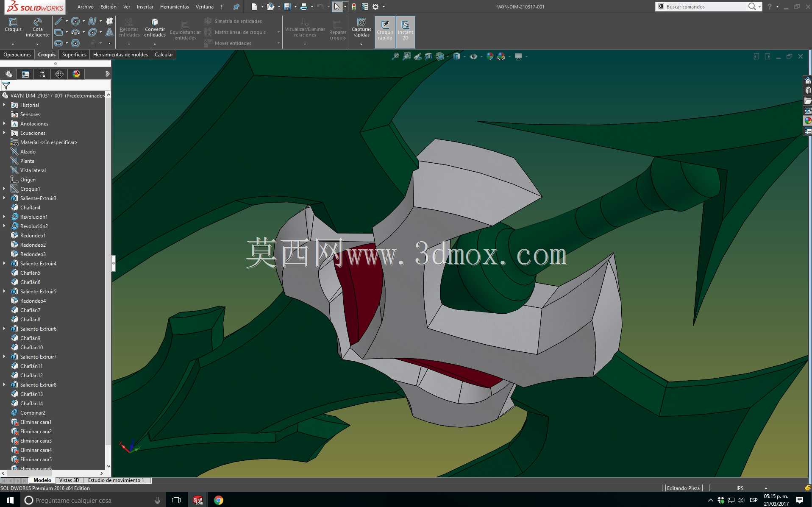The height and width of the screenshot is (507, 812).
Task: Open Capturas rápidas snap tool
Action: pos(362,28)
